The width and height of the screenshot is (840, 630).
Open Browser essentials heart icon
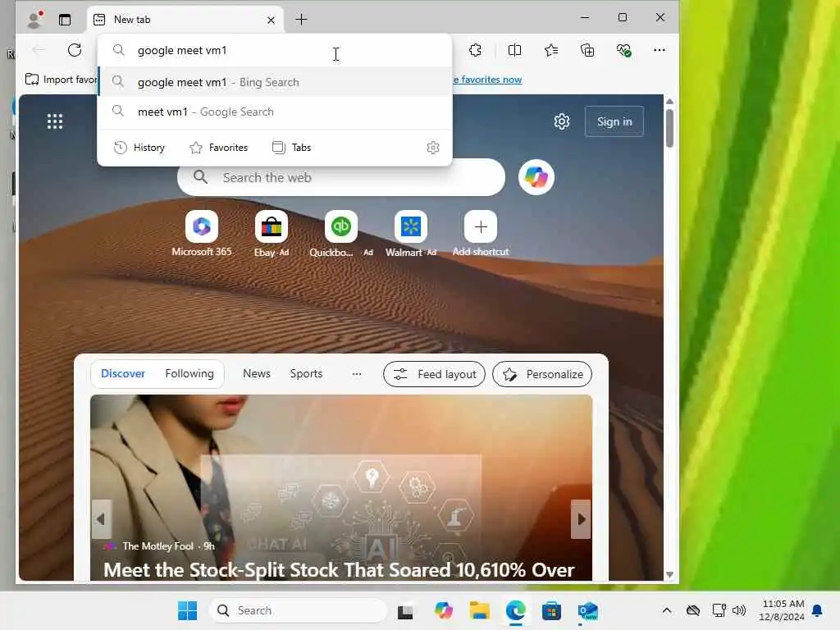623,50
